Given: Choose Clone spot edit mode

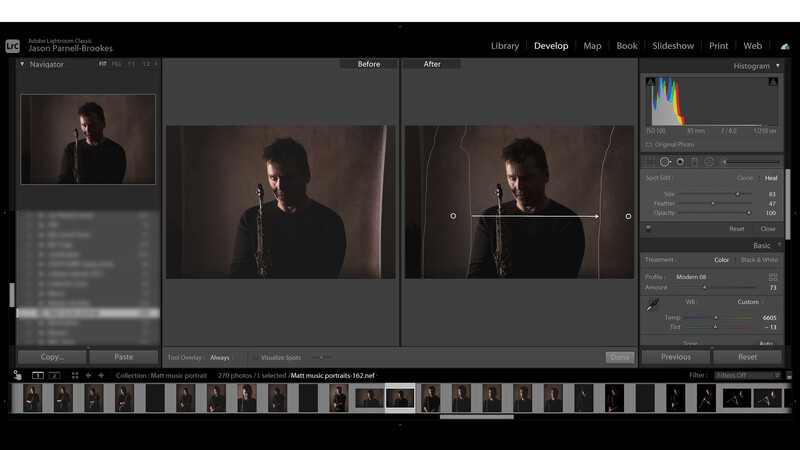Looking at the screenshot, I should [745, 178].
